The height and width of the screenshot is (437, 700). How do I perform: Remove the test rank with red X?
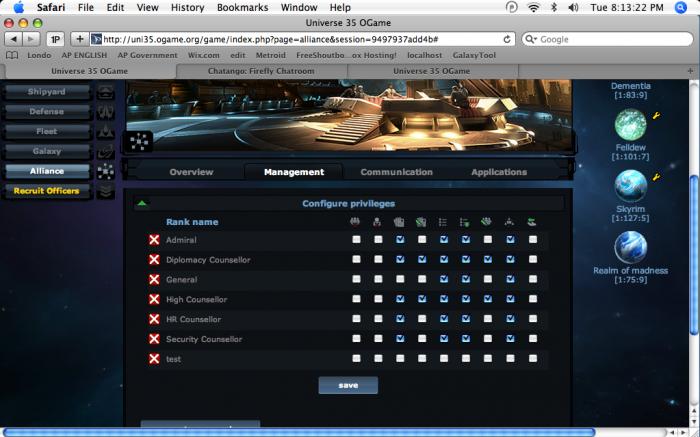(154, 359)
